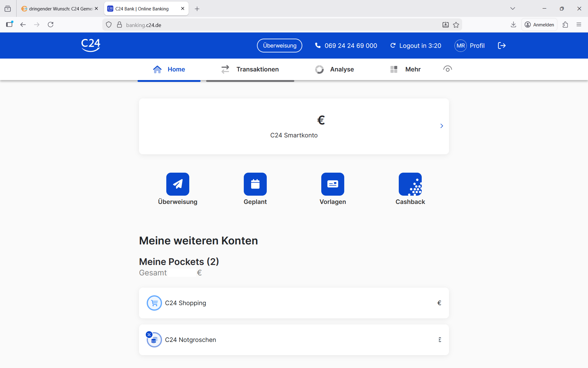Open the Profil link
Viewport: 588px width, 368px height.
[477, 46]
